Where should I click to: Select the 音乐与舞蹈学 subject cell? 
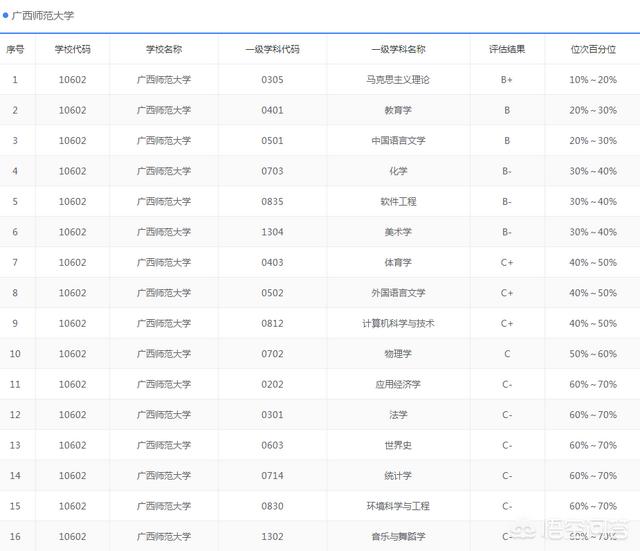(398, 537)
